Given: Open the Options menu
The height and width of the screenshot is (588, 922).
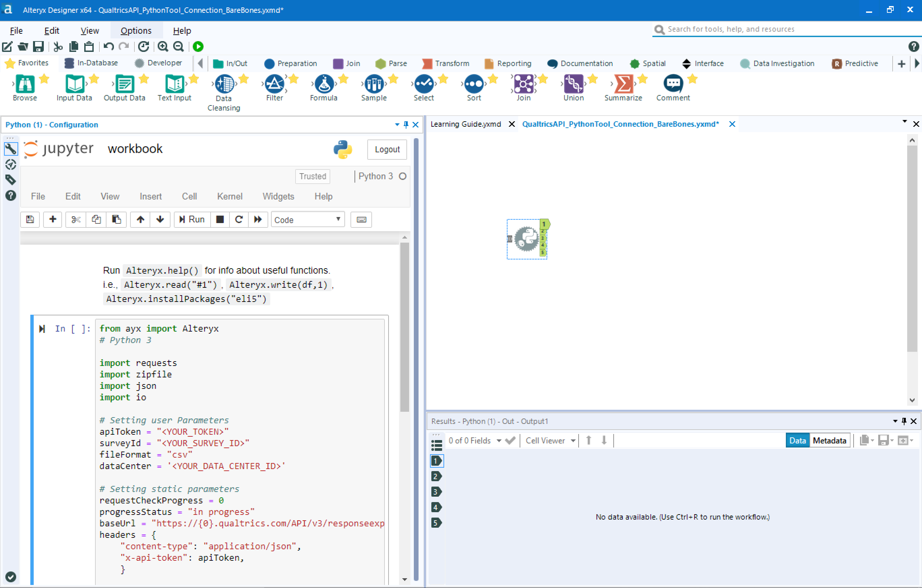Looking at the screenshot, I should (x=136, y=30).
